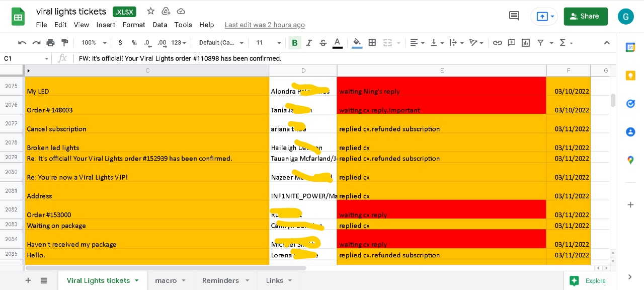Open the text color picker
This screenshot has width=644, height=290.
(x=338, y=43)
